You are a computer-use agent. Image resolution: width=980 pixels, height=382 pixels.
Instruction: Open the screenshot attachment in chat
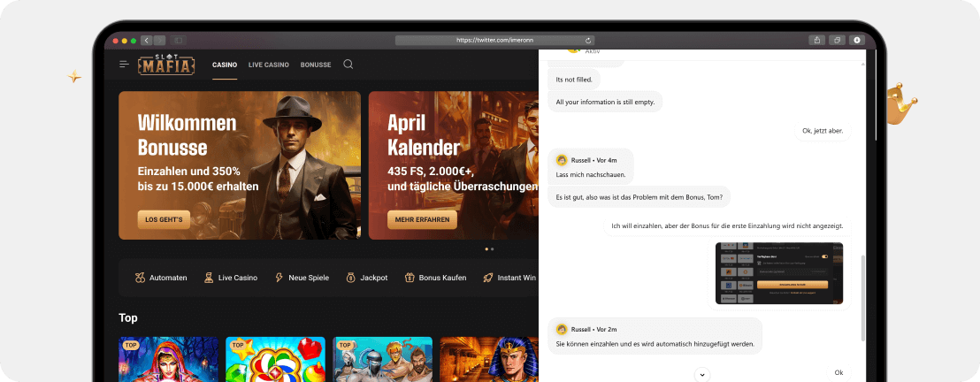click(x=778, y=273)
